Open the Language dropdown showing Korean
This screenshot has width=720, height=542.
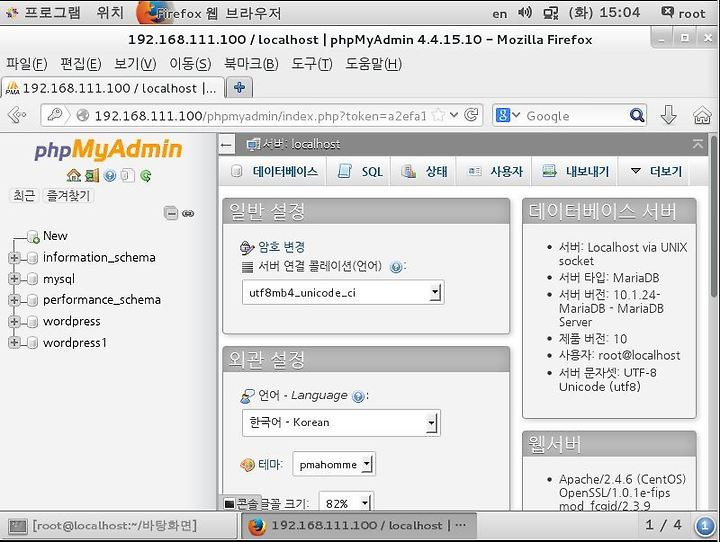(x=341, y=423)
